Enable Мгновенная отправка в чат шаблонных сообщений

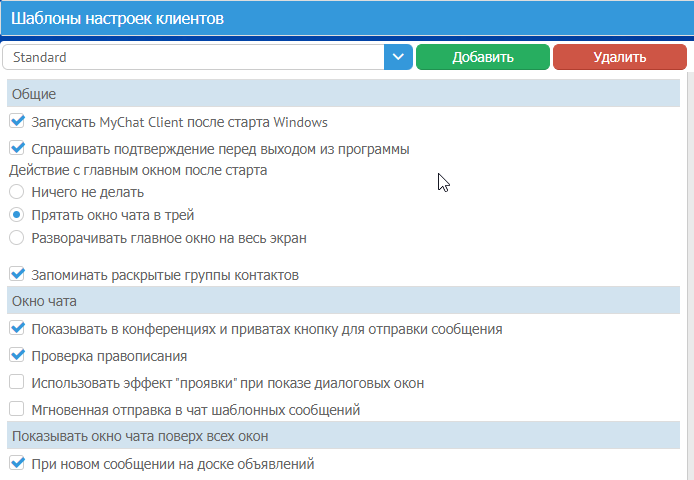click(17, 409)
